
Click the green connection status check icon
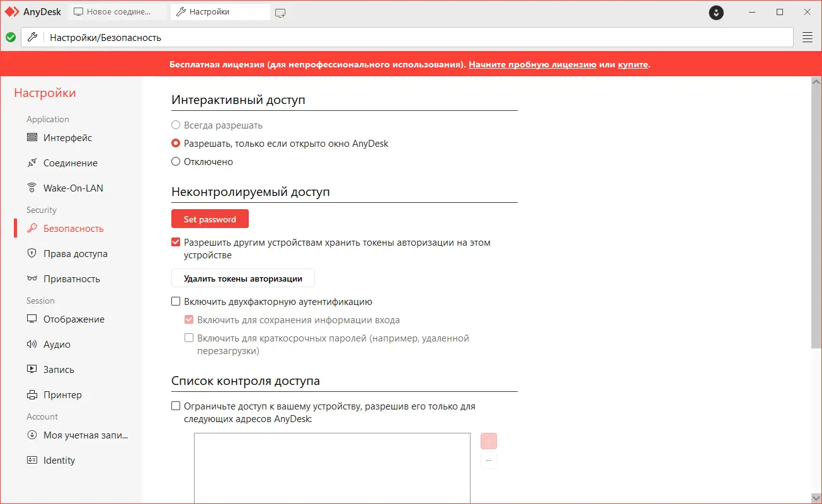[x=11, y=37]
